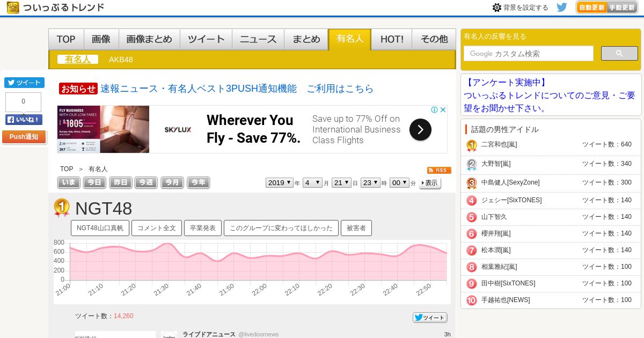The image size is (644, 338).
Task: Click the SkyLux ad arrow button
Action: [x=420, y=129]
